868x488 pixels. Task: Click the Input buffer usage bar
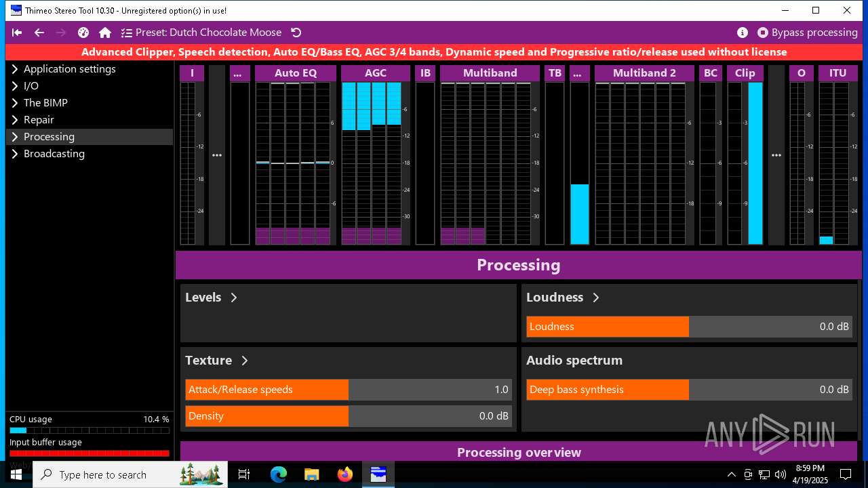pyautogui.click(x=89, y=453)
